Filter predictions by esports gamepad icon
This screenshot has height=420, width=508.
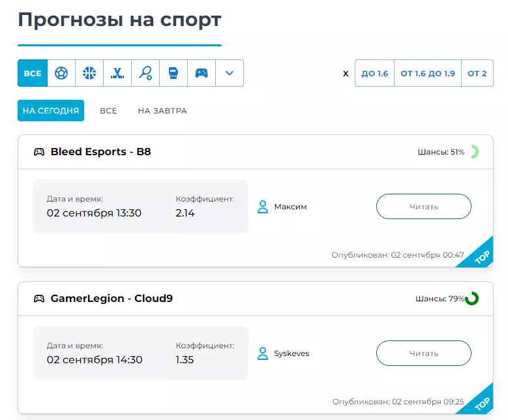tap(202, 73)
